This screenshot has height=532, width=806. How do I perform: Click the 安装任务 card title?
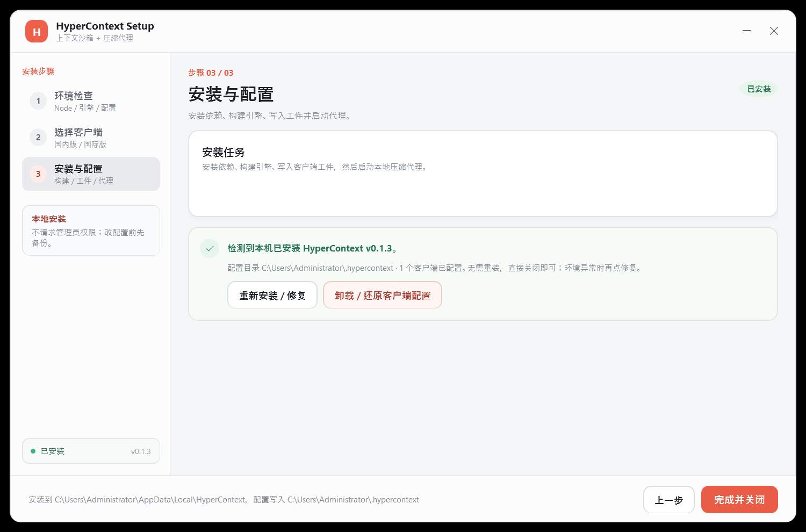[x=224, y=153]
